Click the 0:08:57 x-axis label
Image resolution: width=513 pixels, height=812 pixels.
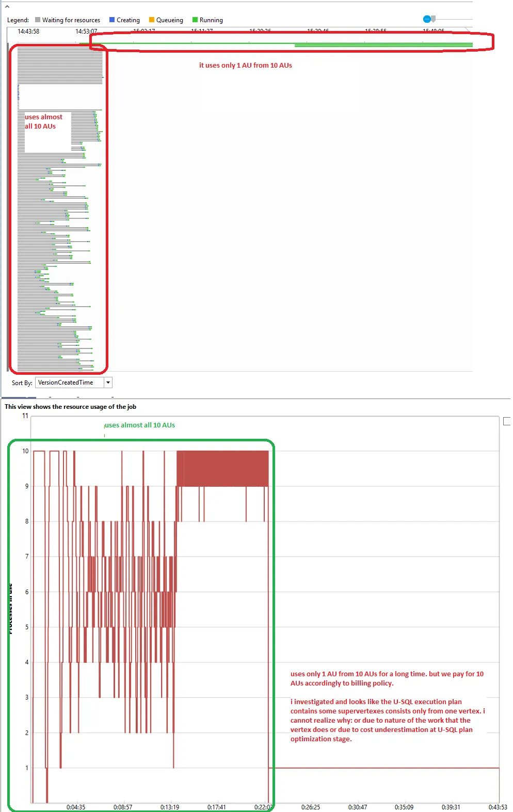(x=123, y=807)
